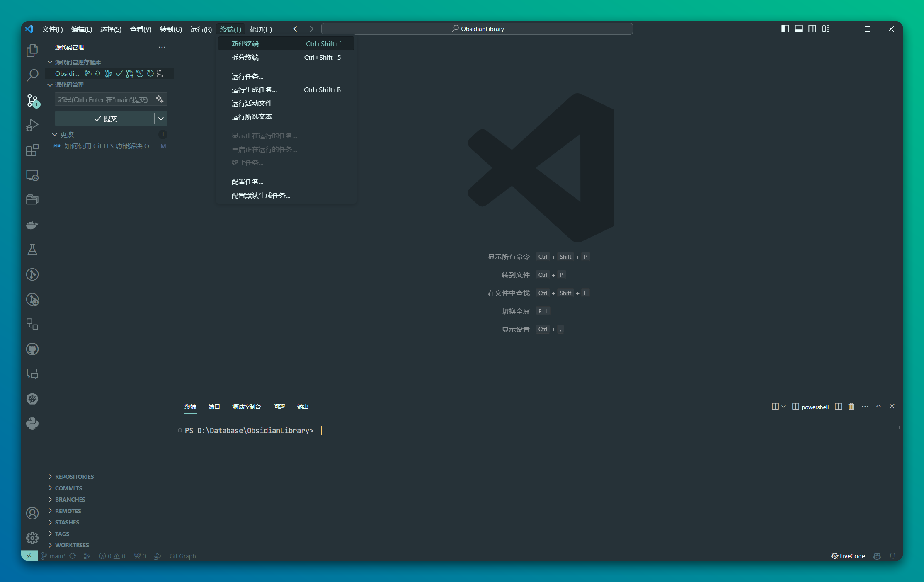This screenshot has width=924, height=582.
Task: Select 新建终端 from the terminal menu
Action: point(286,44)
